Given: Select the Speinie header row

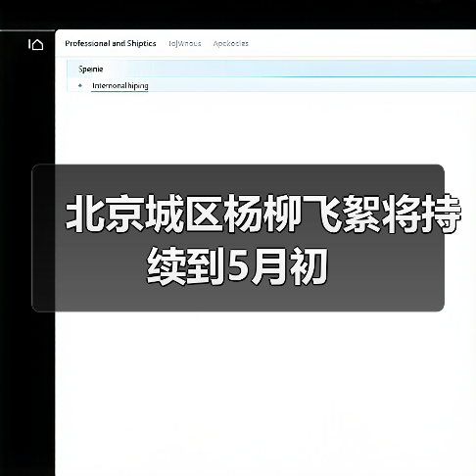Looking at the screenshot, I should click(271, 69).
